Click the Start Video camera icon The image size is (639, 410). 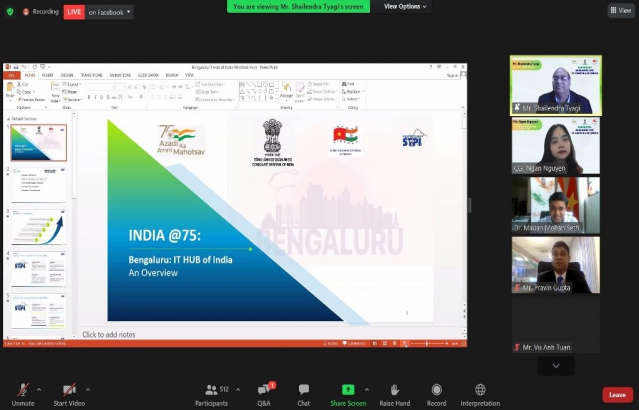(69, 390)
